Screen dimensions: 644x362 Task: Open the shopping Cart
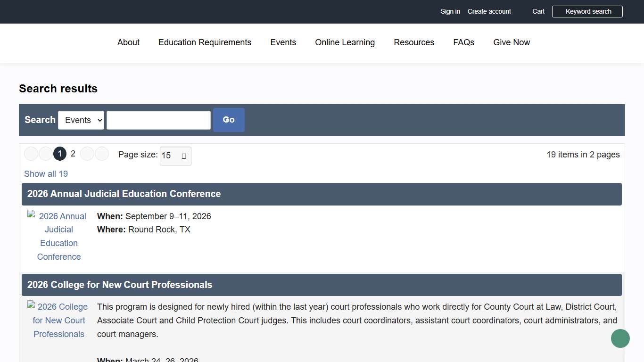538,11
